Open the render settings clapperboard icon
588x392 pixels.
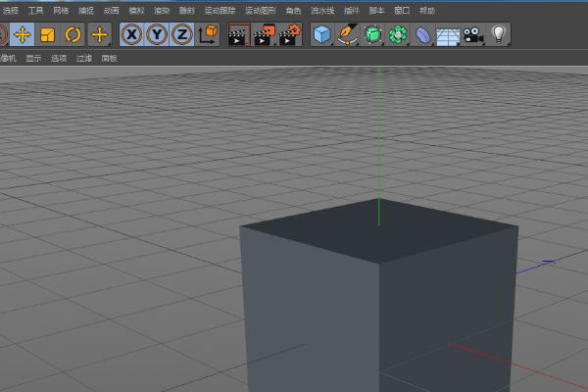(289, 35)
